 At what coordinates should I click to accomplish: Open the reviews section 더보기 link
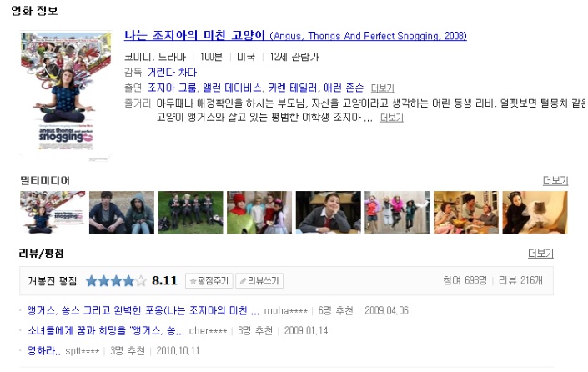point(540,254)
